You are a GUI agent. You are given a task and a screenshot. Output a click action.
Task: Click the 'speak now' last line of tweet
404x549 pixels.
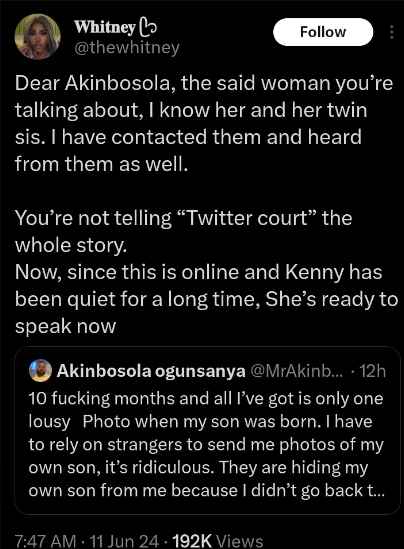click(x=65, y=326)
